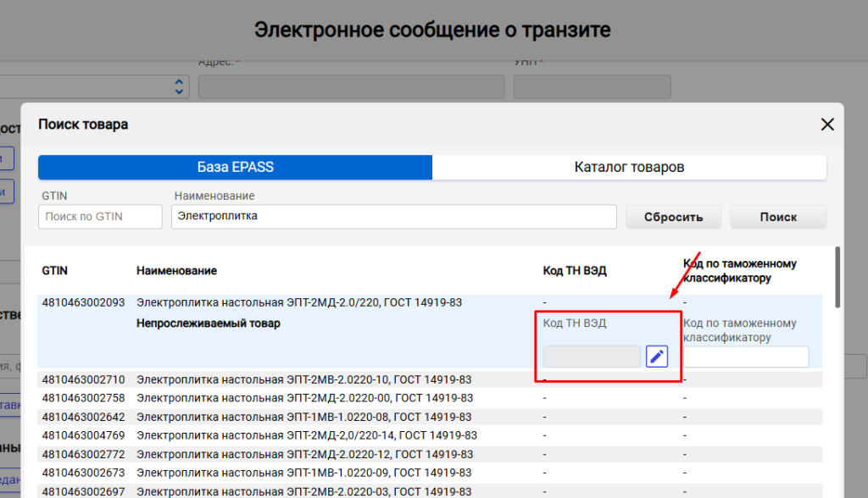The width and height of the screenshot is (868, 498).
Task: Click the Наименование field containing Электроплитка
Action: (393, 217)
